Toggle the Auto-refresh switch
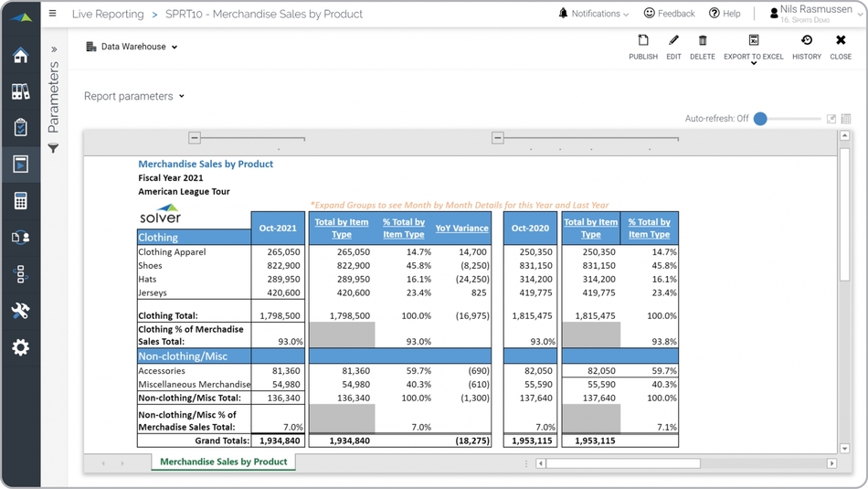Image resolution: width=868 pixels, height=489 pixels. 760,119
